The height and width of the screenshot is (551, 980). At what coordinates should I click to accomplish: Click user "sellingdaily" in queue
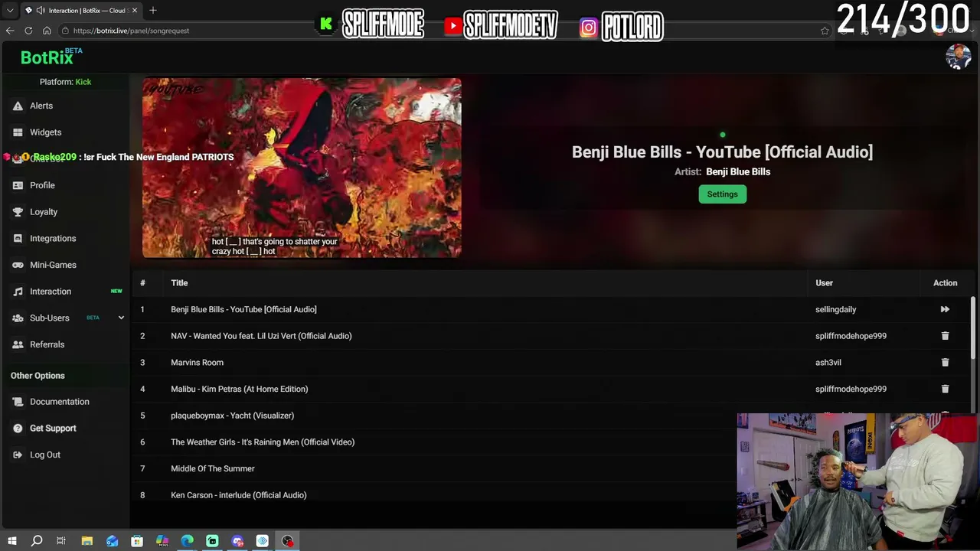click(x=836, y=309)
